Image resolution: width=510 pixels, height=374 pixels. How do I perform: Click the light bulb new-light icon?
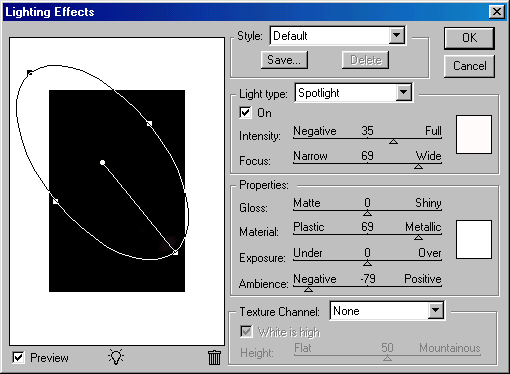click(116, 357)
